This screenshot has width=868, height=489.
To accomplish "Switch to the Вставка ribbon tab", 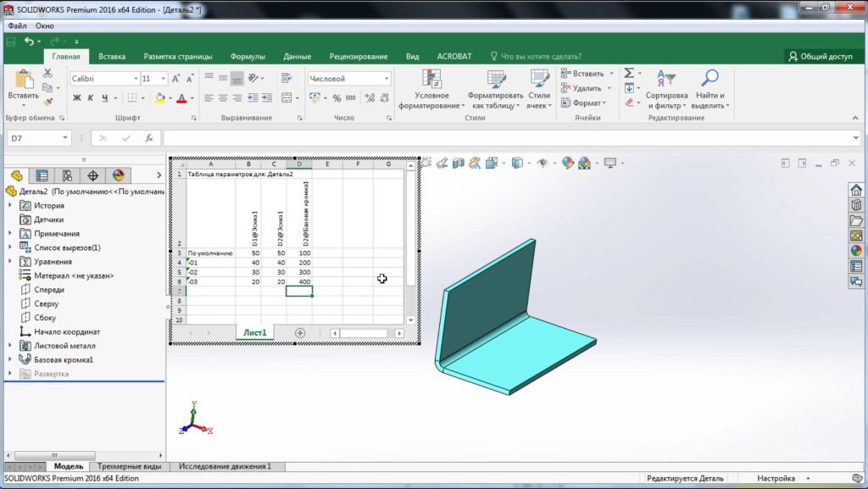I will (112, 57).
